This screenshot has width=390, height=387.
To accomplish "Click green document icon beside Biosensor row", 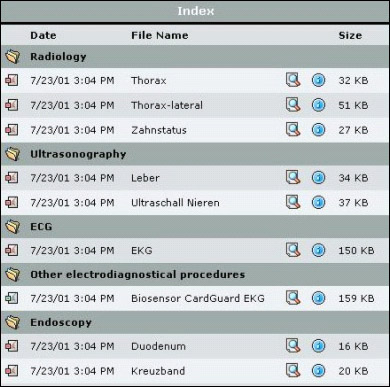I will [x=12, y=298].
